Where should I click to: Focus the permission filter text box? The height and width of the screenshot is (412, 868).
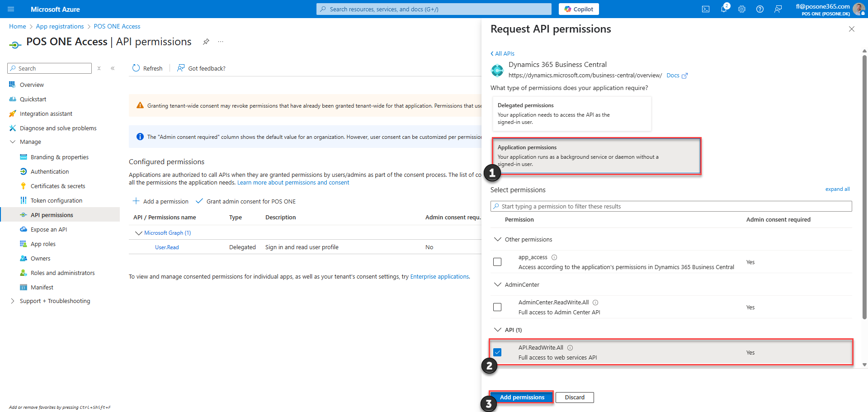(671, 206)
